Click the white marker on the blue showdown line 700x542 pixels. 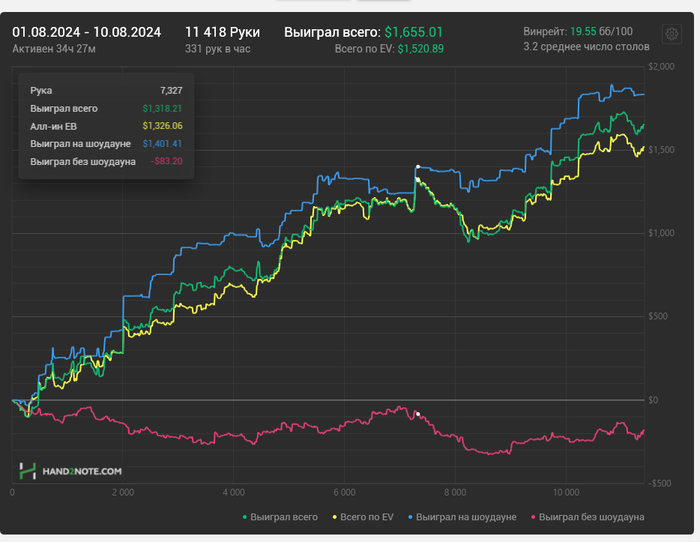tap(418, 167)
